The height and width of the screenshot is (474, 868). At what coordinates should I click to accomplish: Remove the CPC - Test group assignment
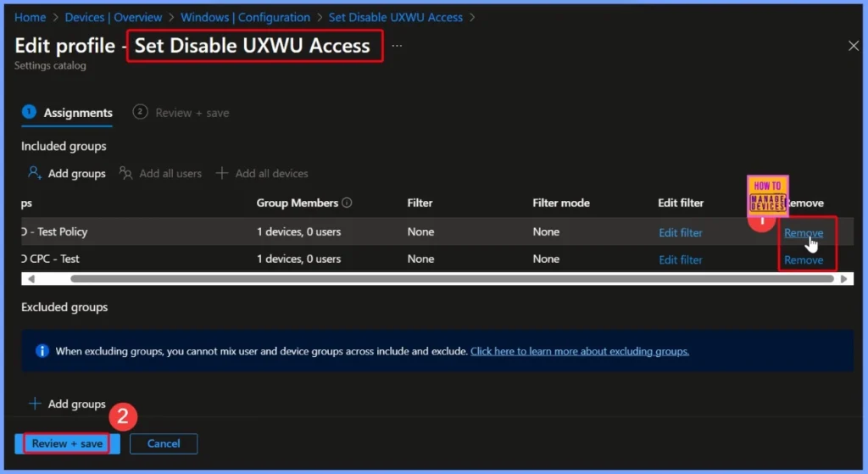click(x=804, y=259)
